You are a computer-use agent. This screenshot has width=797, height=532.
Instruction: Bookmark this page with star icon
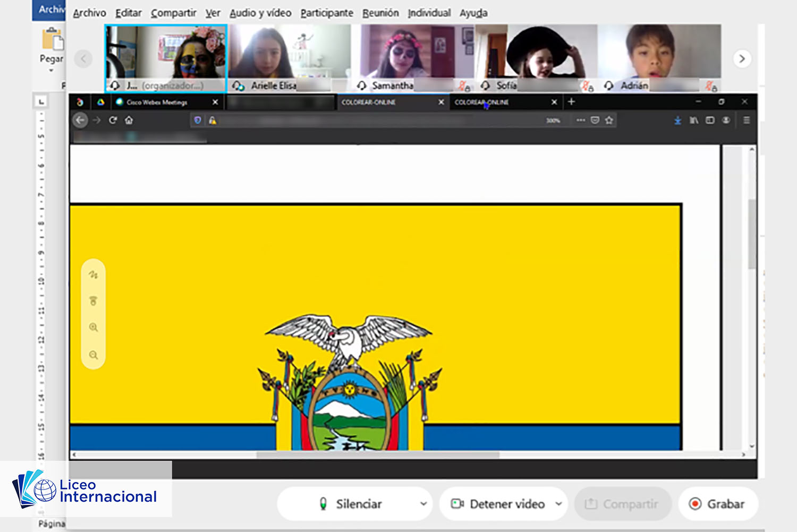pyautogui.click(x=609, y=120)
